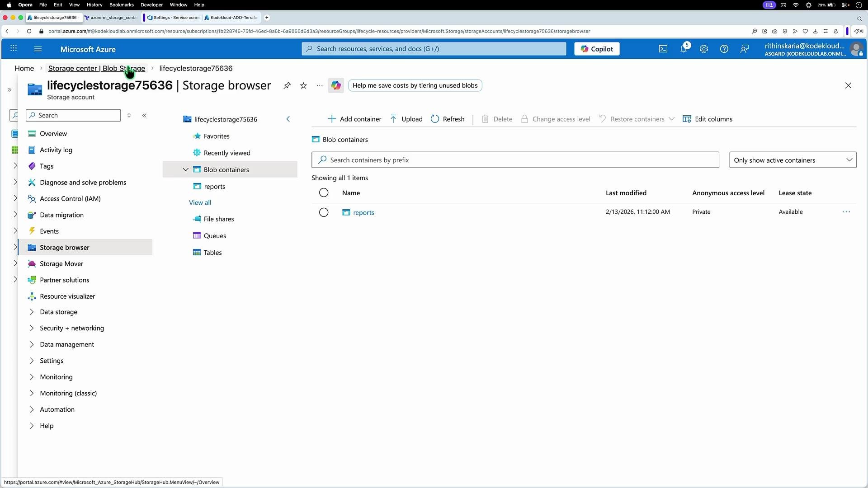Viewport: 868px width, 488px height.
Task: Expand the far-left collapsed panel chevrons
Action: point(9,90)
